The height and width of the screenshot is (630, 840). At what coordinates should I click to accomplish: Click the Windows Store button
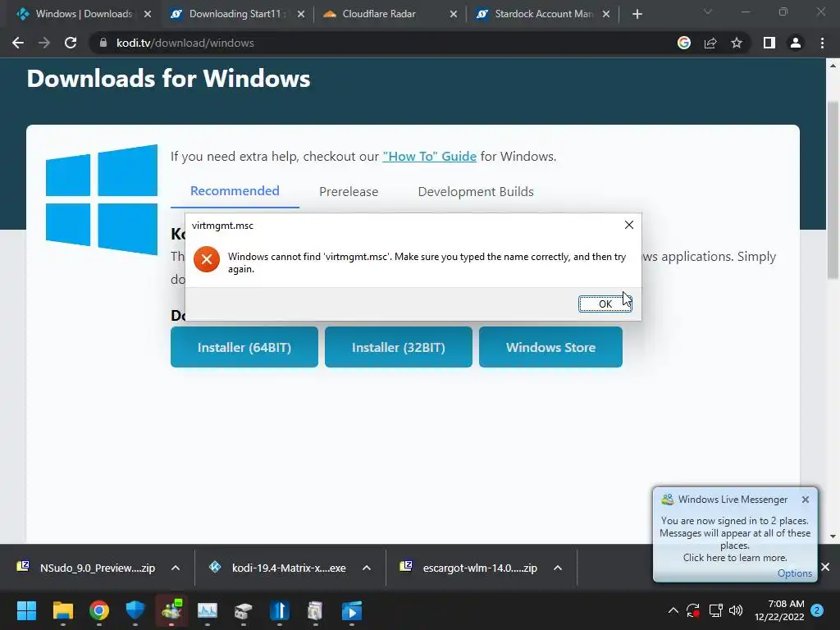pos(550,347)
